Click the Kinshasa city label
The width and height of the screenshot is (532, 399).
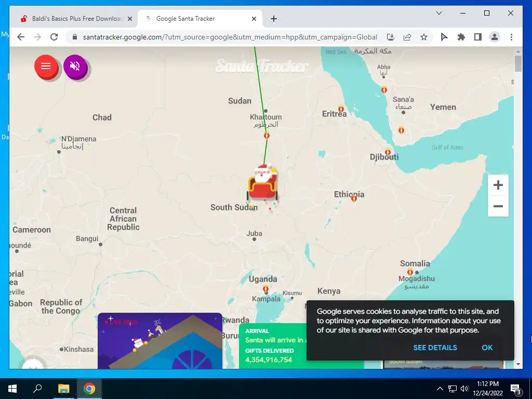coord(79,349)
